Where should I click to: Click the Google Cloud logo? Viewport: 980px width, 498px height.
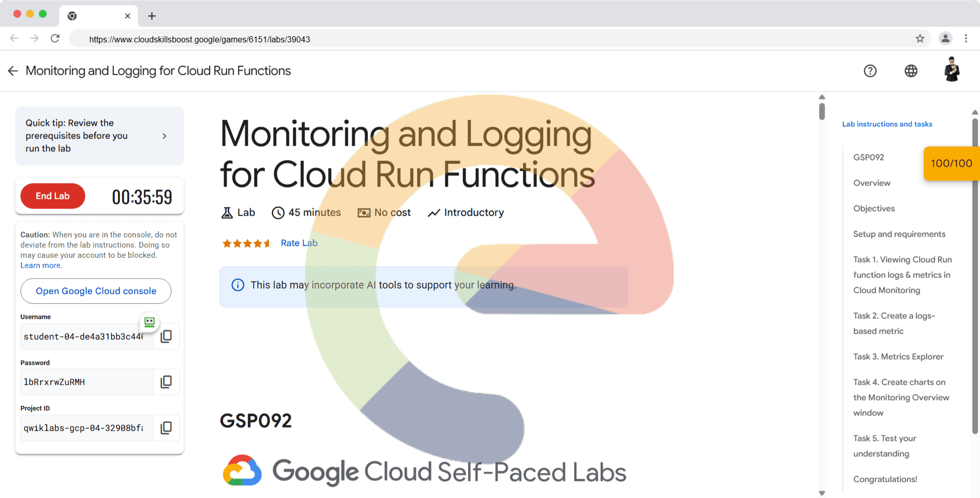[x=242, y=470]
